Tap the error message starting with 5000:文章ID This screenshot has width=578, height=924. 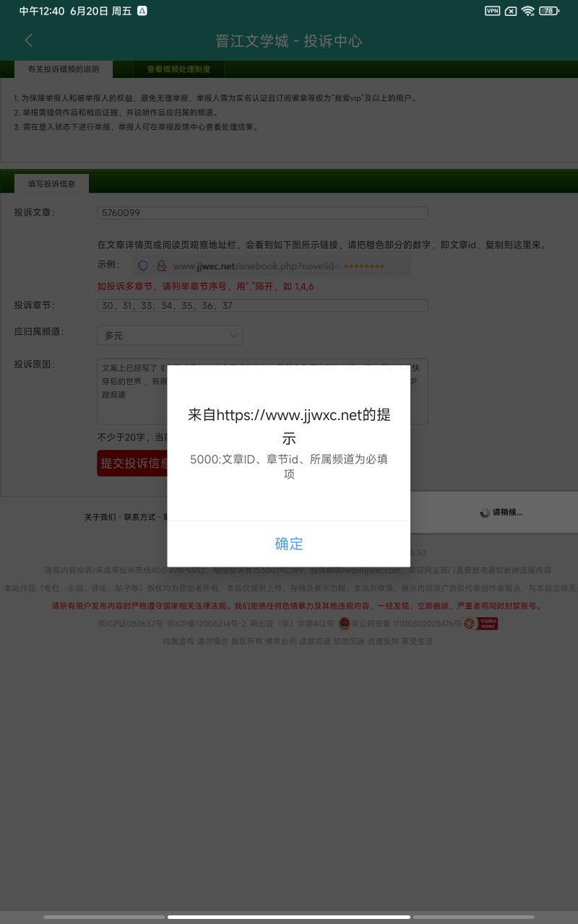pos(289,466)
